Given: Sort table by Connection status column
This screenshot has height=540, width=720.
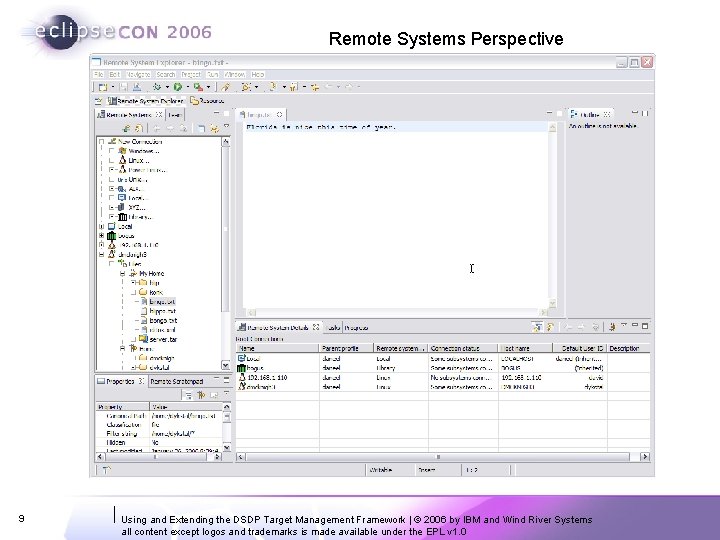Looking at the screenshot, I should 463,349.
